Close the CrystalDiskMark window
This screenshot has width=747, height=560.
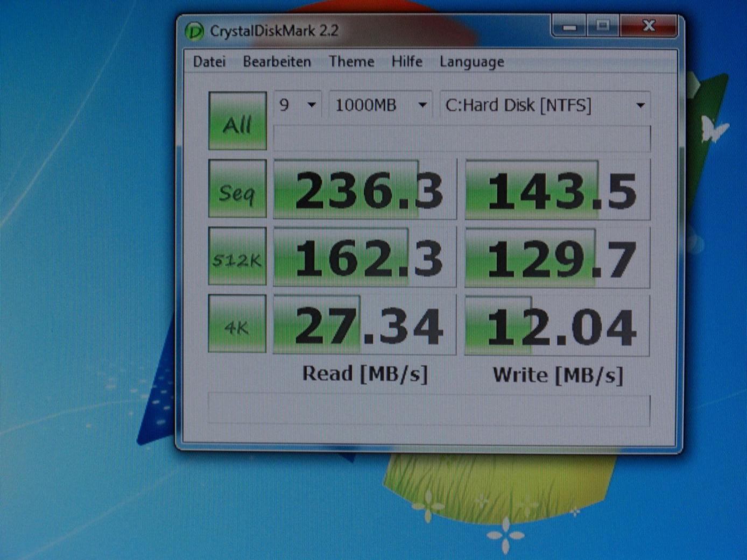(x=649, y=26)
